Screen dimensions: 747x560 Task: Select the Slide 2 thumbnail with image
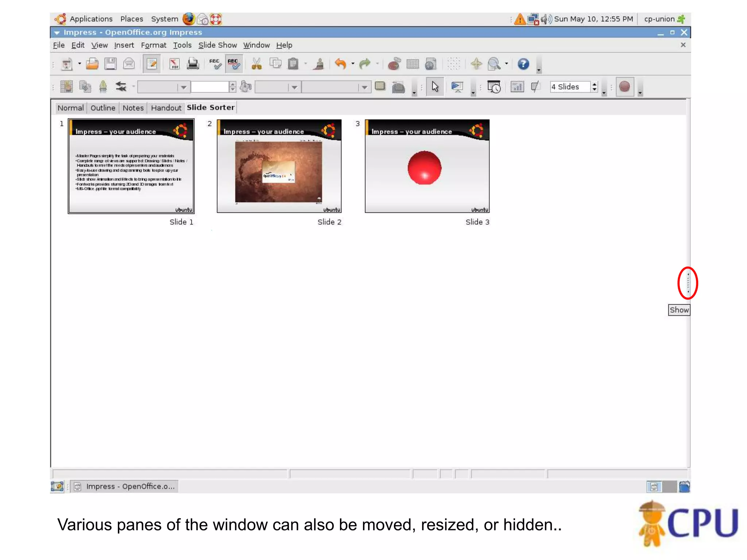point(279,166)
